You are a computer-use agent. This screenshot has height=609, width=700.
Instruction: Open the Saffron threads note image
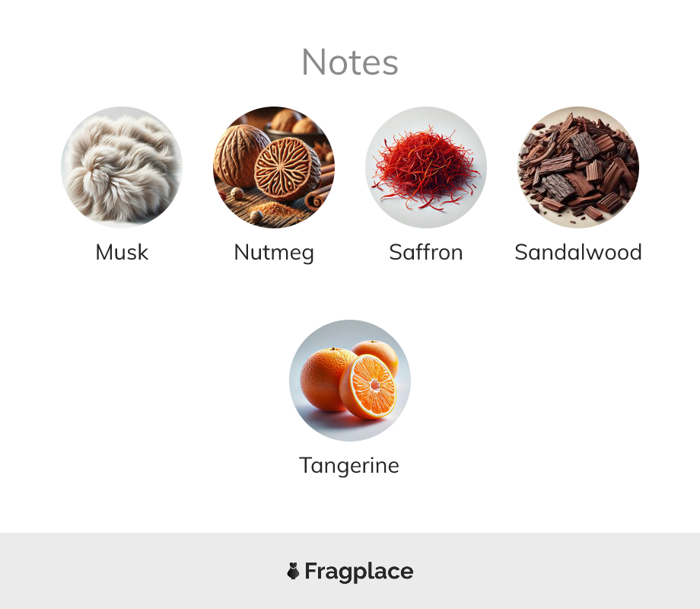point(426,167)
